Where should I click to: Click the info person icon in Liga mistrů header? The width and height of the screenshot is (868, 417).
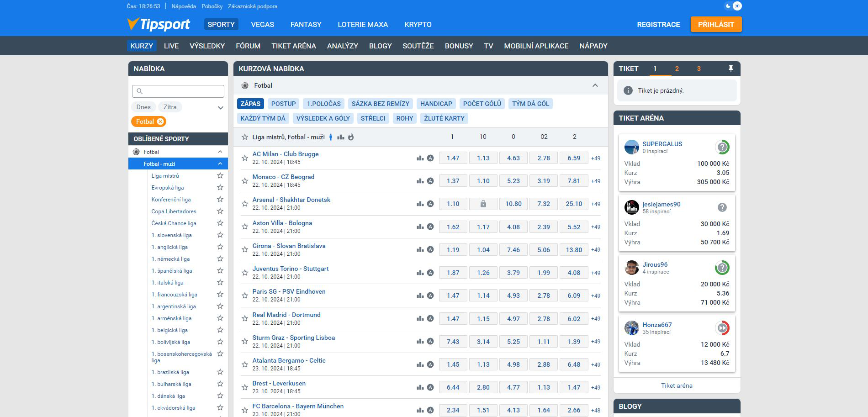point(331,137)
